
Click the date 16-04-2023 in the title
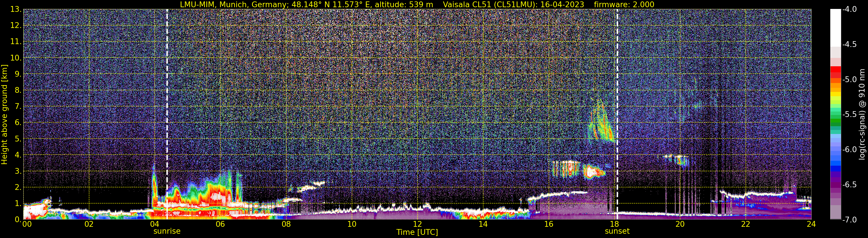[x=562, y=4]
